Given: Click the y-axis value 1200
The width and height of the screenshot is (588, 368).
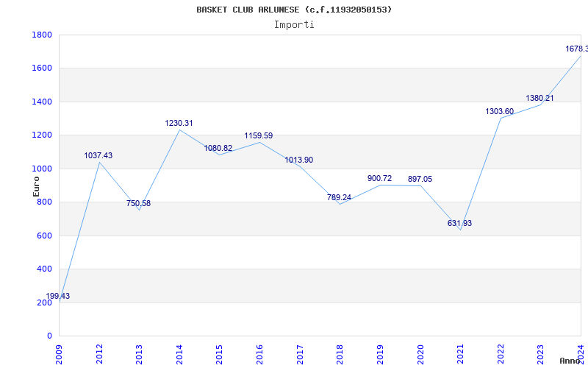Looking at the screenshot, I should [43, 135].
